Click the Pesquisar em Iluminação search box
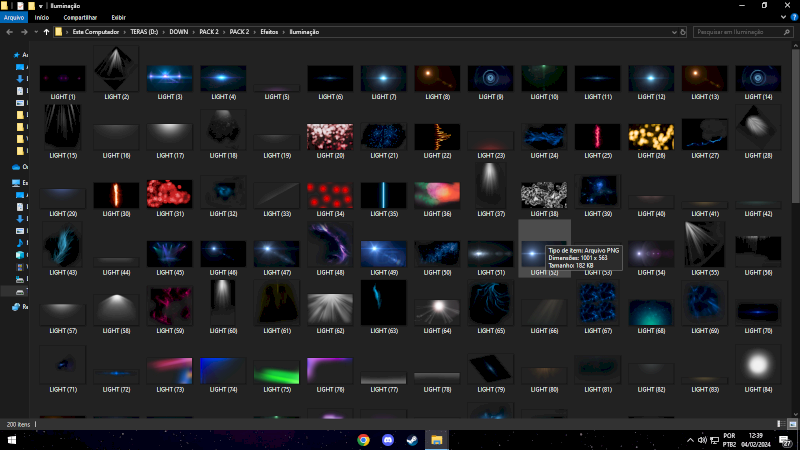This screenshot has height=450, width=800. point(740,32)
